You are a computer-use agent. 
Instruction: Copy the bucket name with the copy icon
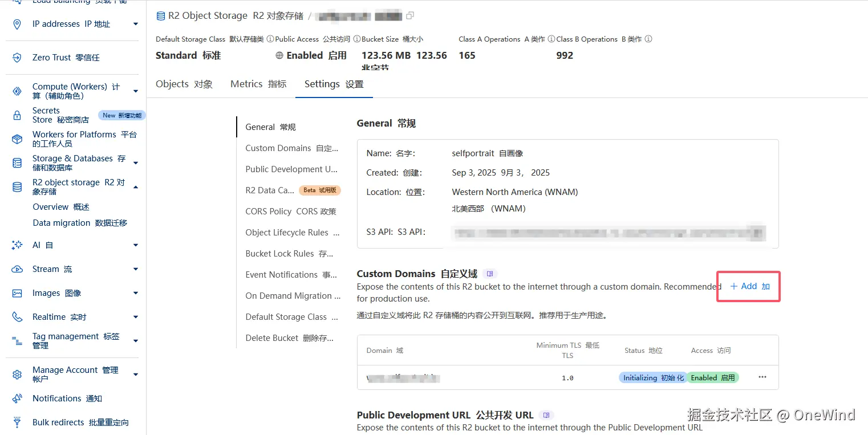tap(410, 15)
